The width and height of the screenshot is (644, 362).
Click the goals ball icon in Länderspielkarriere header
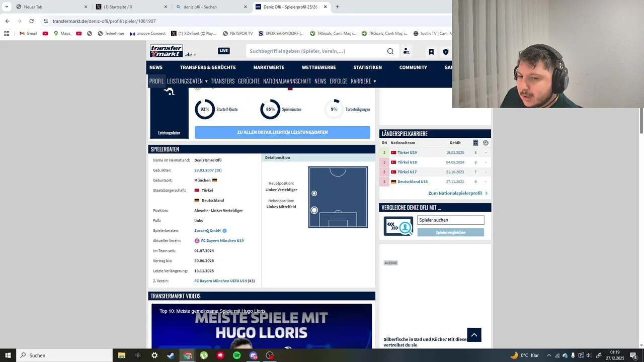coord(486,143)
